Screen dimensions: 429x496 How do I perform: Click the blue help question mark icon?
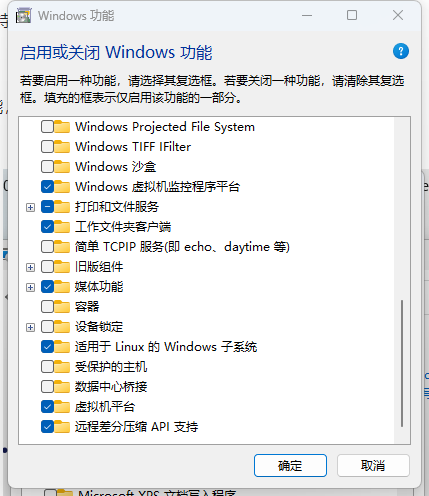(401, 51)
